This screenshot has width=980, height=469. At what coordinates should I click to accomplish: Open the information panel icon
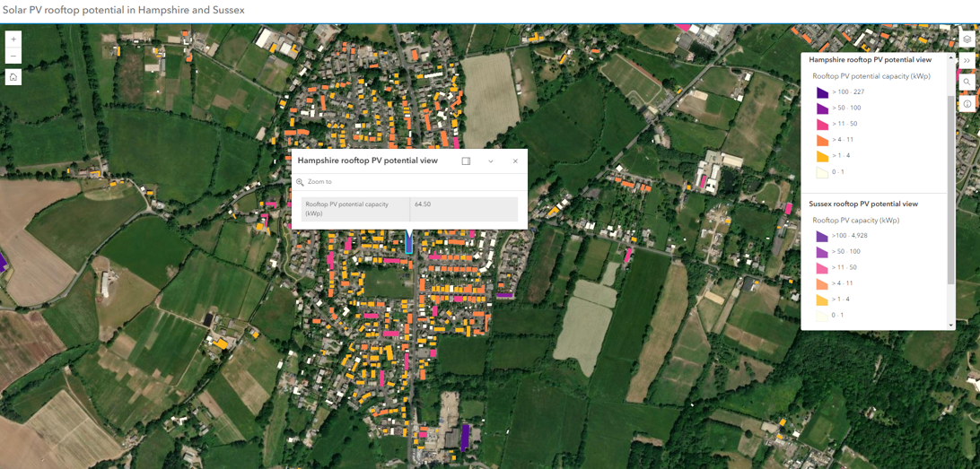coord(967,104)
